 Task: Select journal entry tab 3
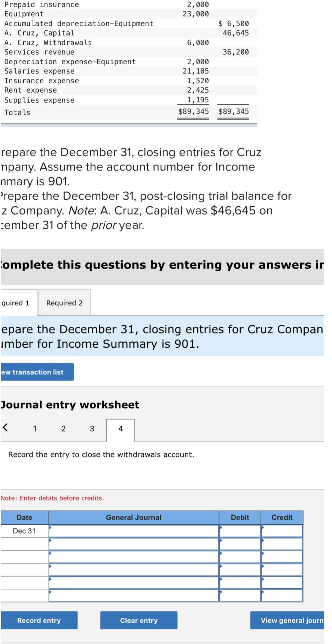91,429
